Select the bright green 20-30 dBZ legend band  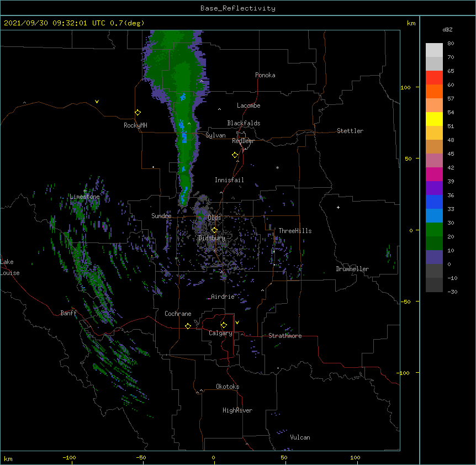click(434, 230)
